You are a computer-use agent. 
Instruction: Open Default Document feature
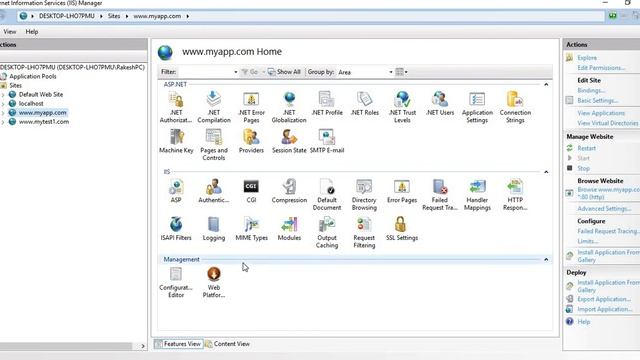click(x=327, y=195)
